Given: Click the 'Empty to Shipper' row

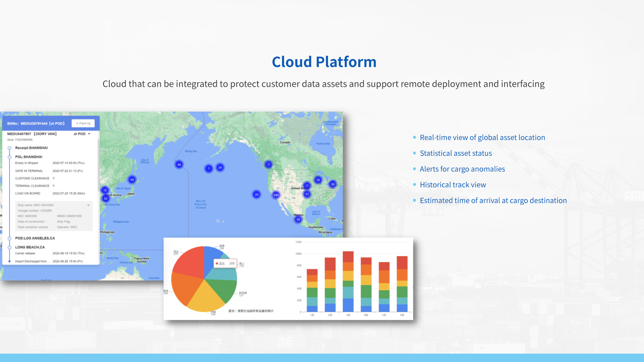Looking at the screenshot, I should coord(50,163).
